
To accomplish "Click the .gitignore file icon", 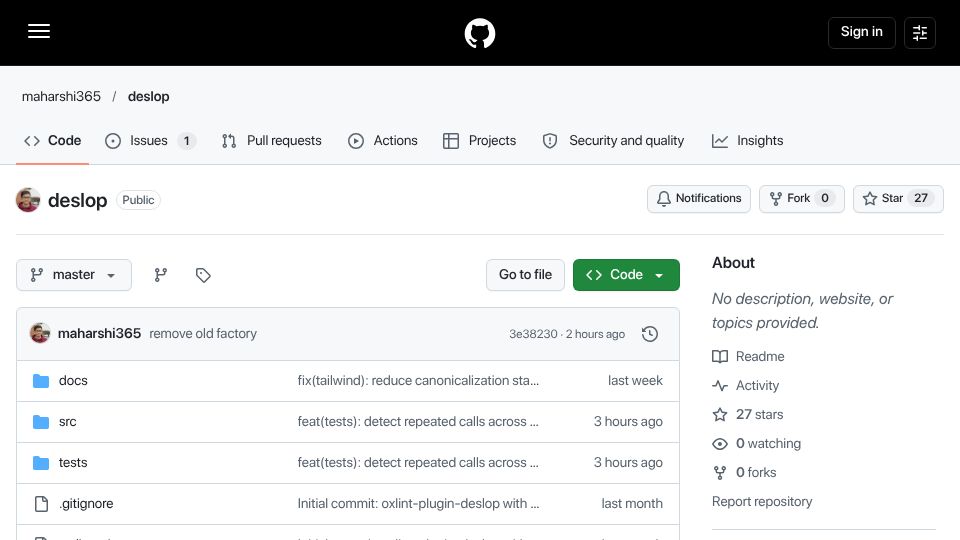I will point(41,504).
